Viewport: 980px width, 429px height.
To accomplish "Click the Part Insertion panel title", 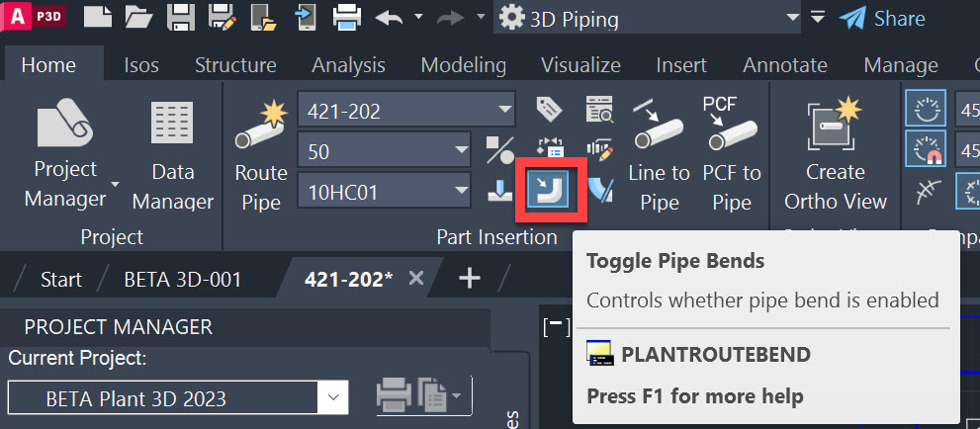I will click(496, 237).
